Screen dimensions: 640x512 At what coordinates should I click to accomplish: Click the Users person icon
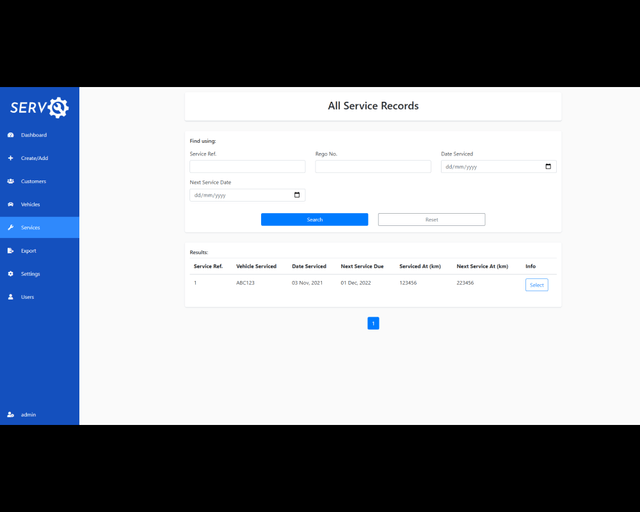(x=10, y=297)
